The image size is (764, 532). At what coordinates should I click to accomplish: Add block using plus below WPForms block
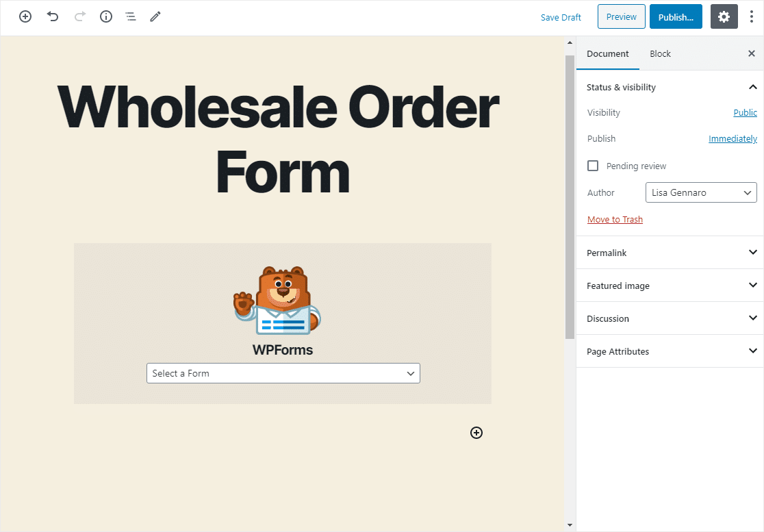click(476, 433)
